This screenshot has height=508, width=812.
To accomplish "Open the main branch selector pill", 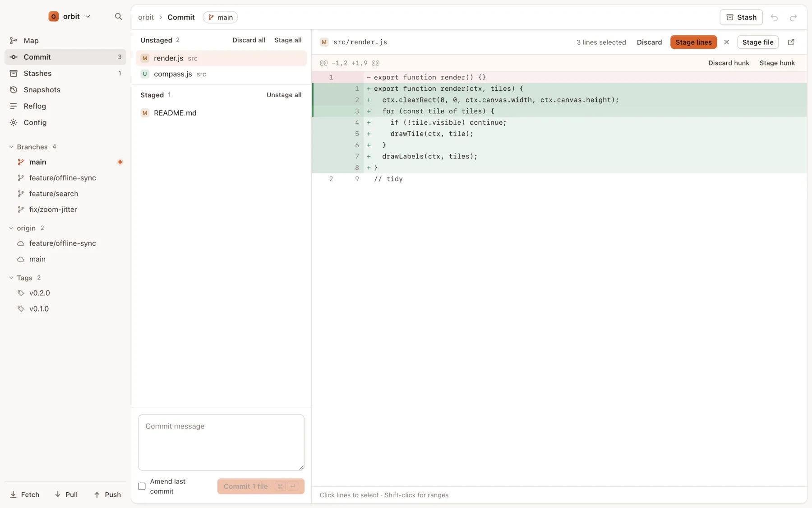I will point(220,17).
